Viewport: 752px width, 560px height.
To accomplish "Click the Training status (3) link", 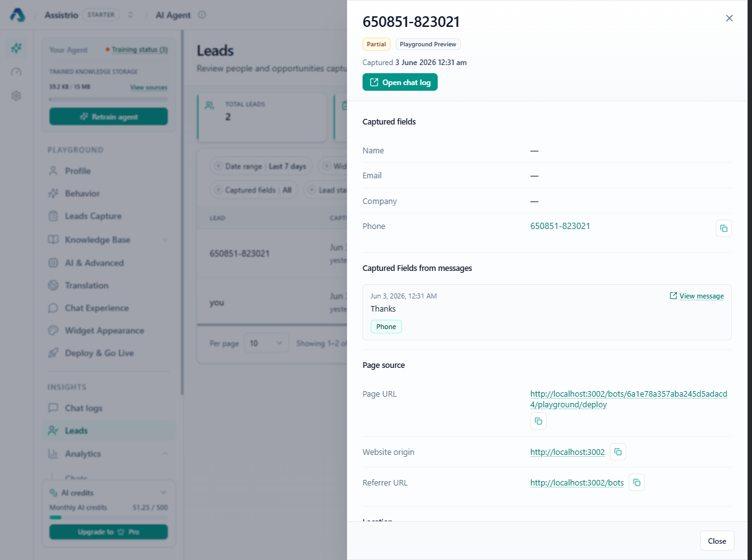I will 140,49.
